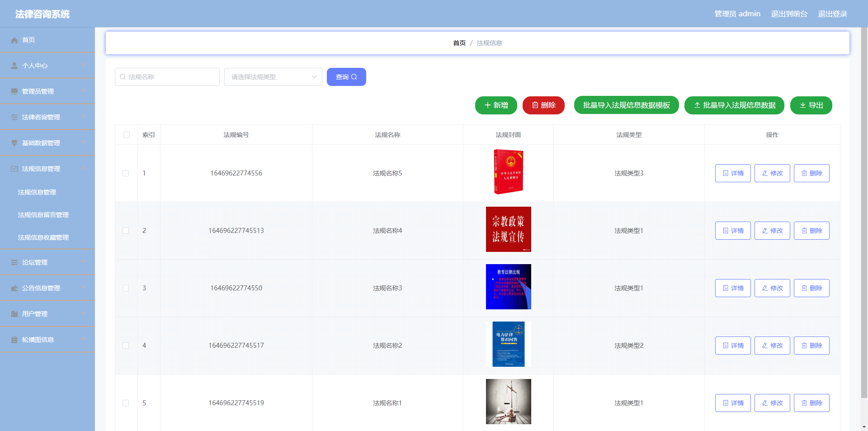
Task: Click the person icon beside 个人中心
Action: 14,66
